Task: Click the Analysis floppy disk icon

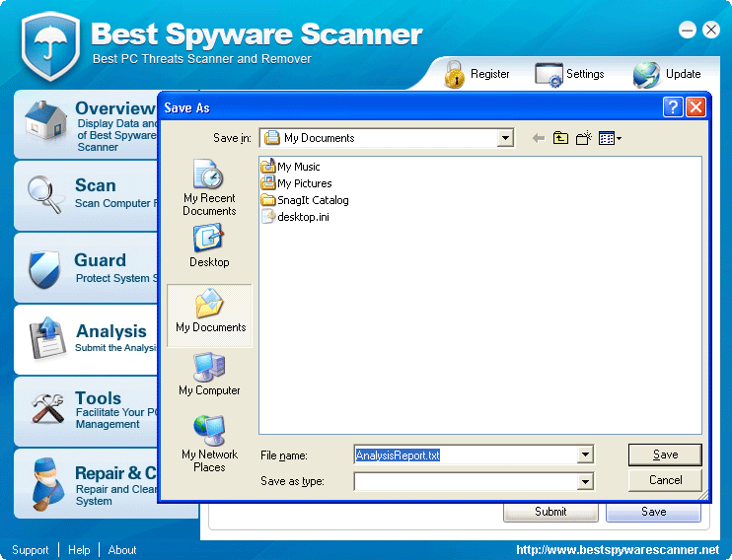Action: point(46,339)
